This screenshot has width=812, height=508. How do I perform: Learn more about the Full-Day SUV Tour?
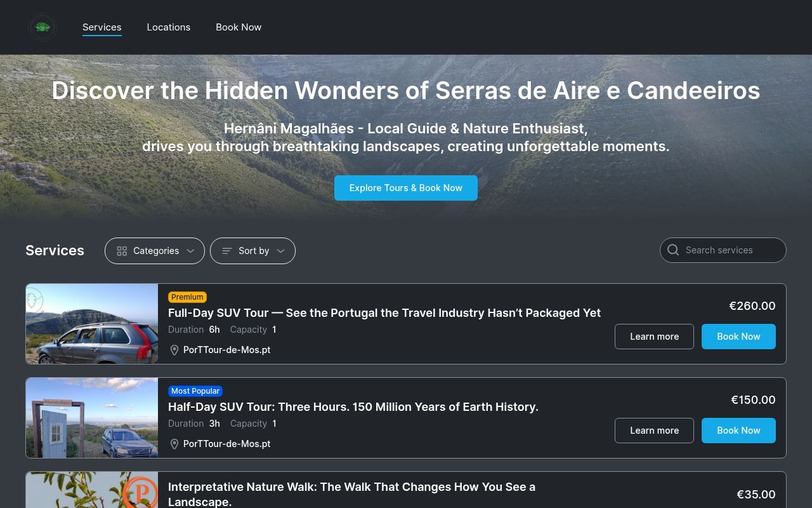[x=654, y=337]
